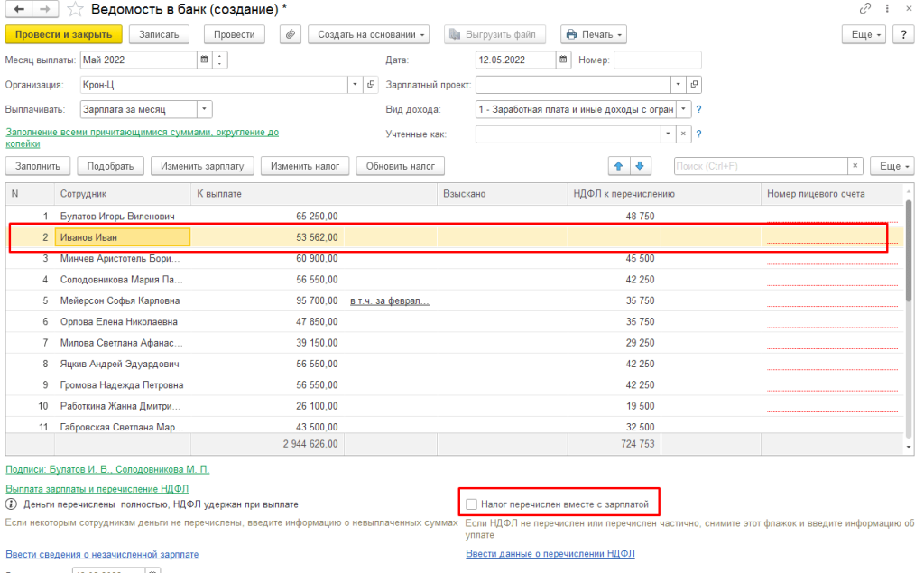Viewport: 924px width, 573px height.
Task: Enable Налог перечислен вместе с зарплатой checkbox
Action: click(x=471, y=504)
